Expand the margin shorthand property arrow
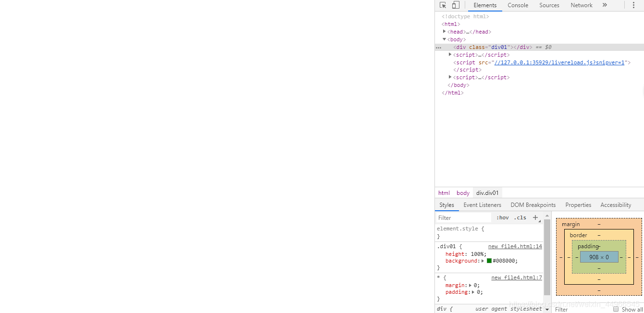Image resolution: width=644 pixels, height=313 pixels. pos(471,285)
